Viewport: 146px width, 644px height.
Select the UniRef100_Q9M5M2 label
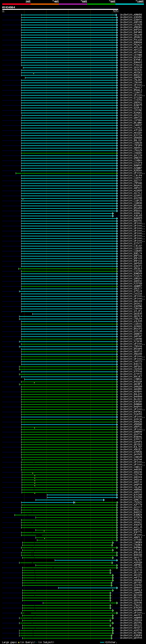tap(131, 77)
